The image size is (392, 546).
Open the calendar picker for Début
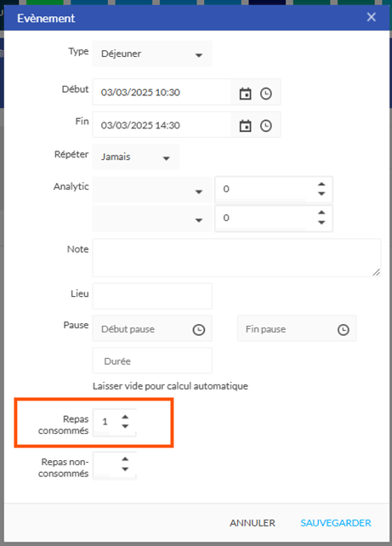click(245, 94)
